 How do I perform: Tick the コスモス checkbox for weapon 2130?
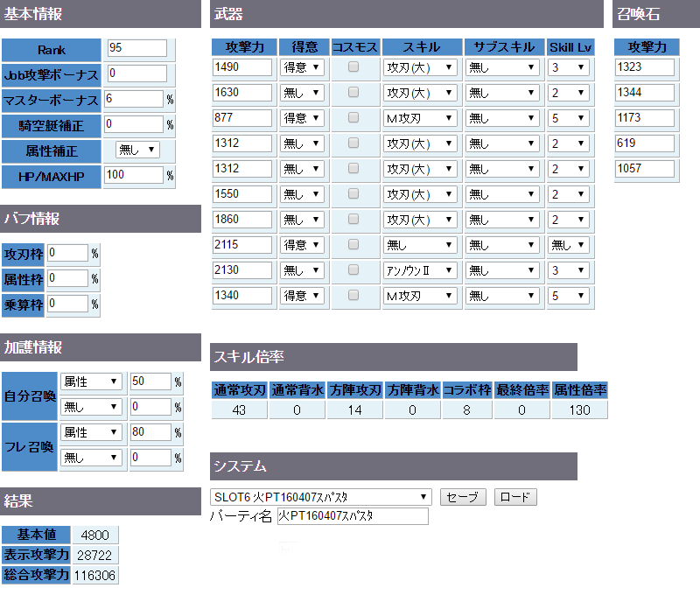click(353, 270)
